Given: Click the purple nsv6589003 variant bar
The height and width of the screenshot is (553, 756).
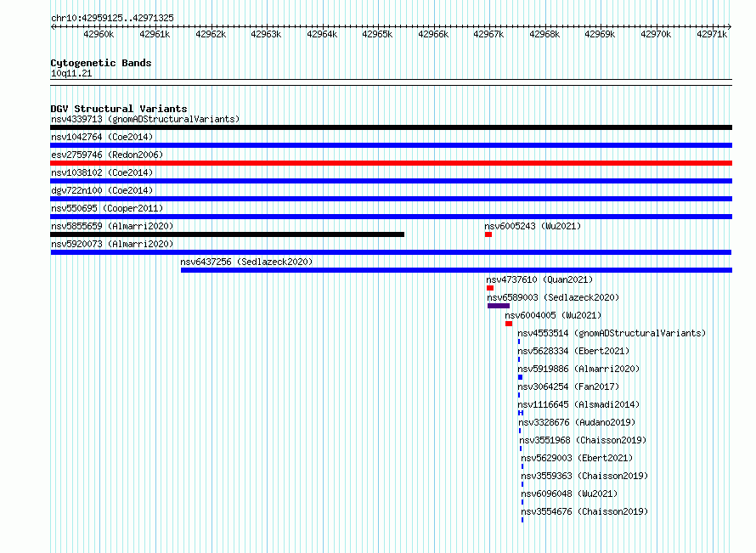Looking at the screenshot, I should point(499,306).
